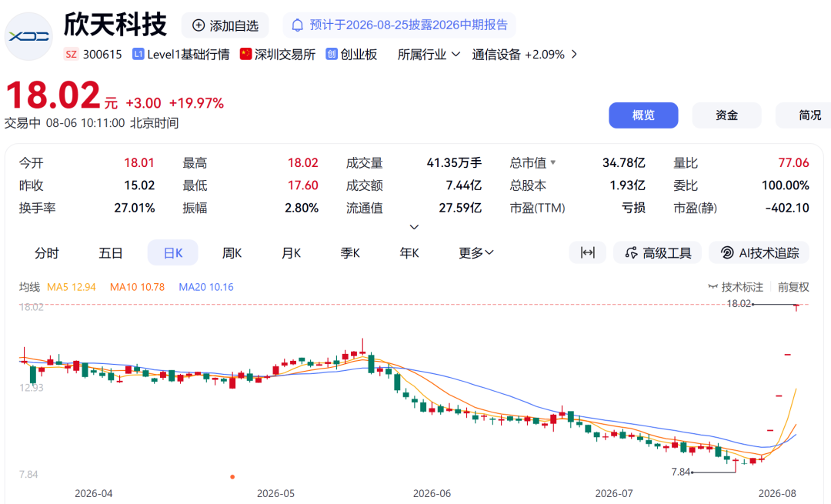
Task: Click the MA20 10.16 indicator label
Action: click(x=206, y=287)
